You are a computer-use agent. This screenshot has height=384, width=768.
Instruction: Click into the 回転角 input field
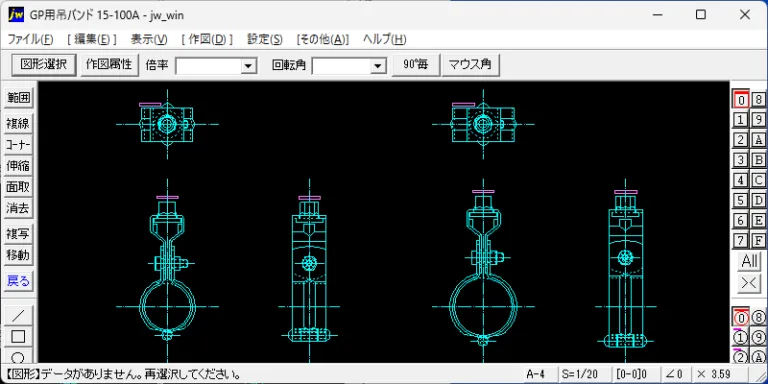pos(341,66)
